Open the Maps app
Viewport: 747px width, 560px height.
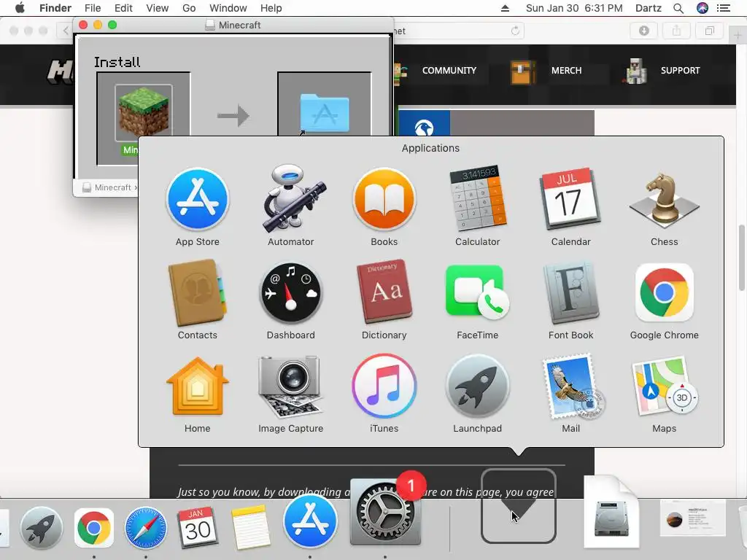pyautogui.click(x=664, y=386)
